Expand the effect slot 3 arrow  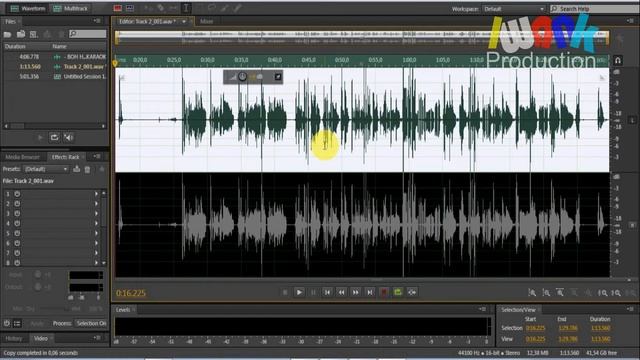point(97,213)
